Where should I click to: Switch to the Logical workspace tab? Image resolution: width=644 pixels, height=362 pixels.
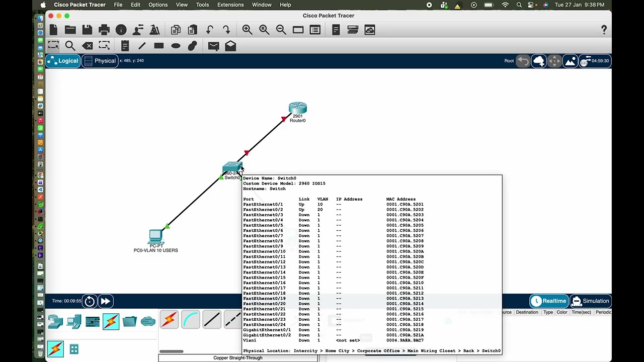click(x=63, y=61)
